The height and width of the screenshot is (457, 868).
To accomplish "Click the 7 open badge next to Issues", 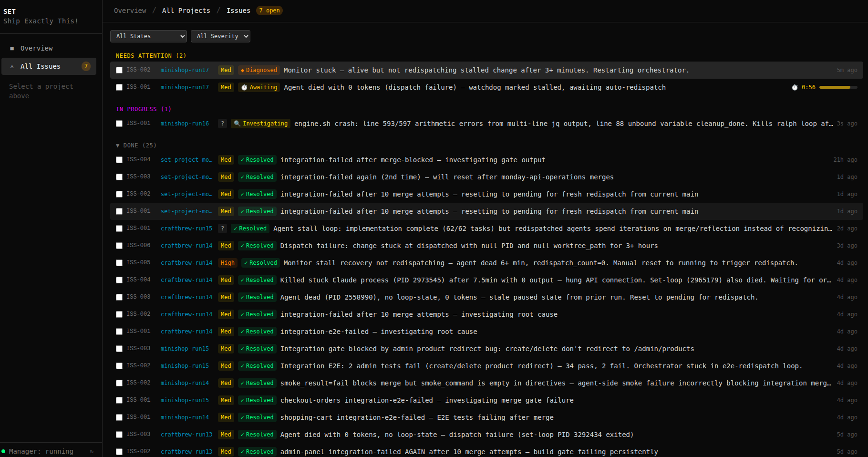I will tap(269, 10).
